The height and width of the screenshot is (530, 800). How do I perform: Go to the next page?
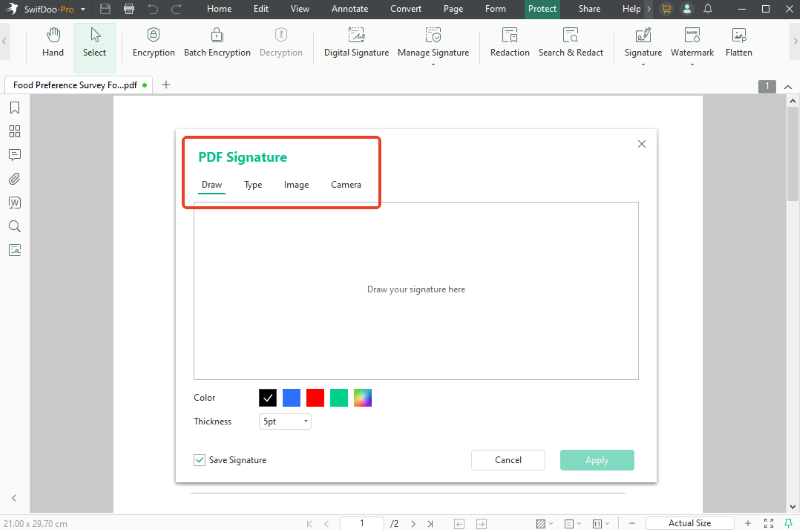click(x=413, y=523)
